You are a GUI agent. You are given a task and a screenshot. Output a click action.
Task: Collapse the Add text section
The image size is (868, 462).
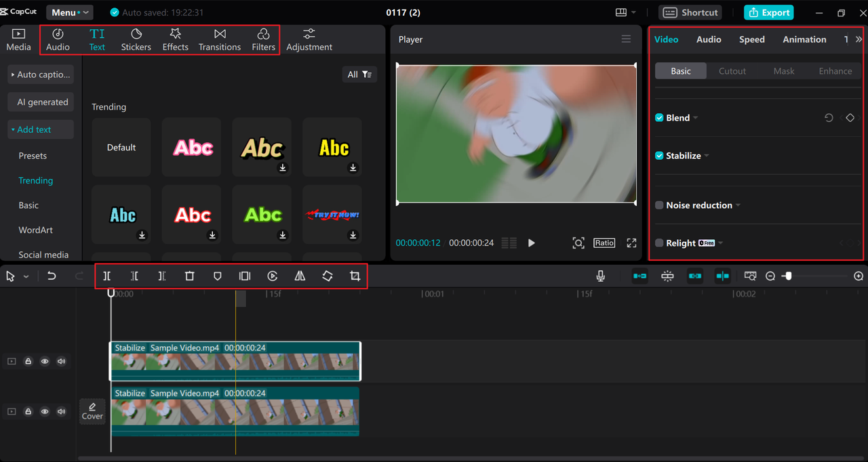41,129
